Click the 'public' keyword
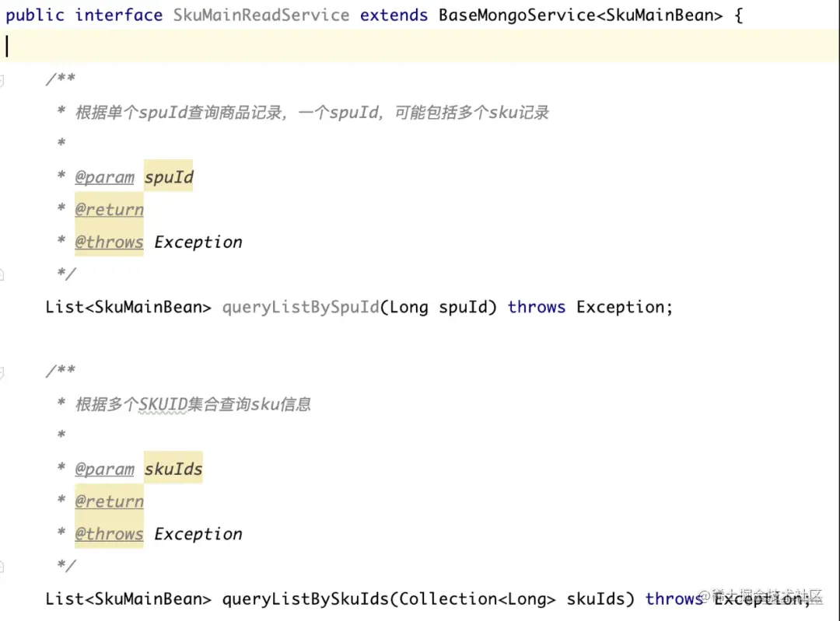Image resolution: width=840 pixels, height=621 pixels. click(x=35, y=15)
